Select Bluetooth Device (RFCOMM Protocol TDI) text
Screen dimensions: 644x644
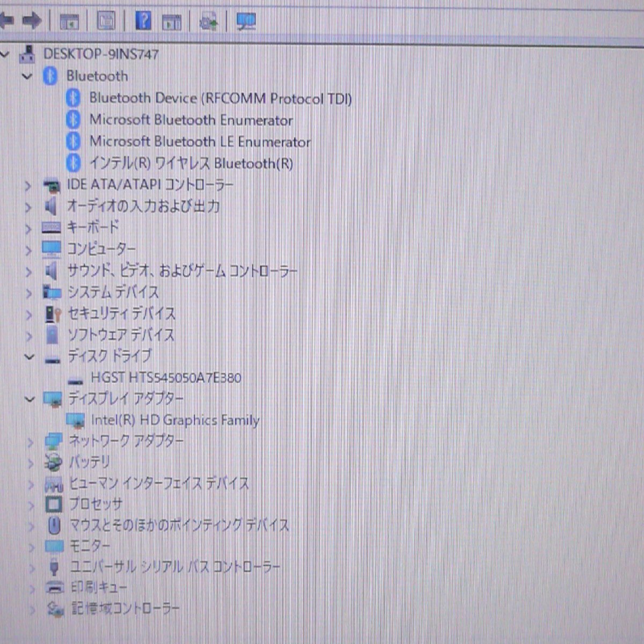coord(221,98)
